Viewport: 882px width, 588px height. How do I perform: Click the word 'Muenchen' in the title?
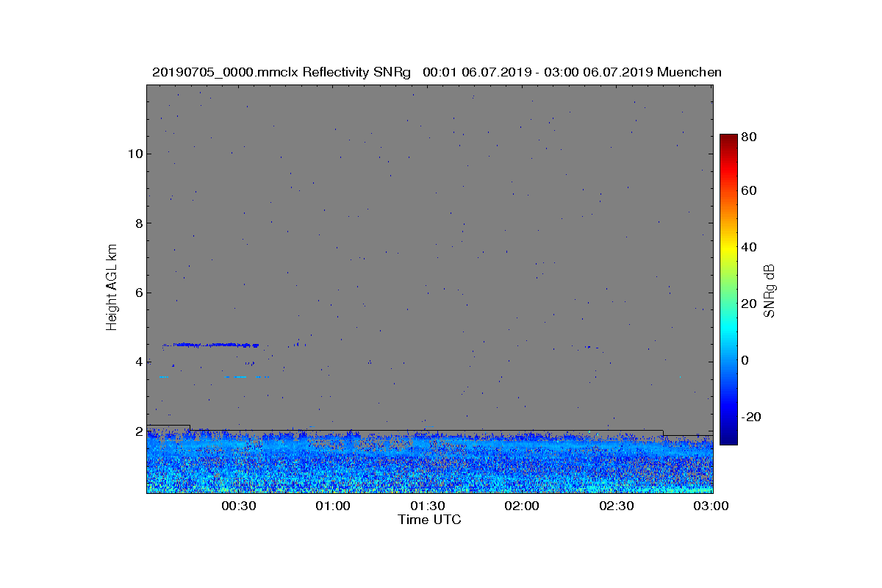[x=689, y=72]
